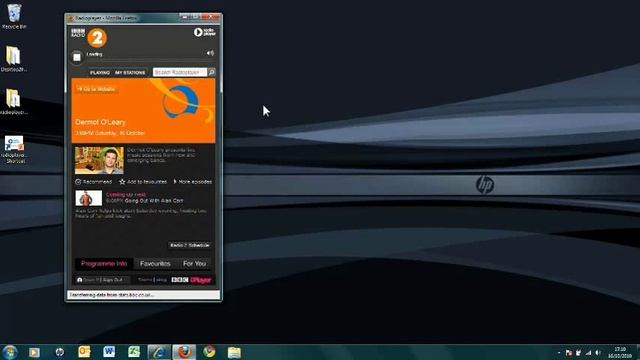Expand More episodes
Image resolution: width=640 pixels, height=360 pixels.
pyautogui.click(x=193, y=182)
